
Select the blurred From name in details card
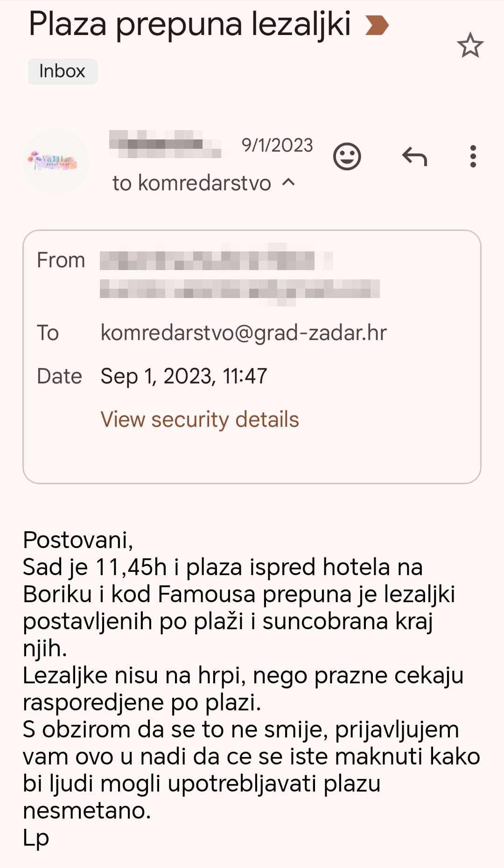click(216, 261)
